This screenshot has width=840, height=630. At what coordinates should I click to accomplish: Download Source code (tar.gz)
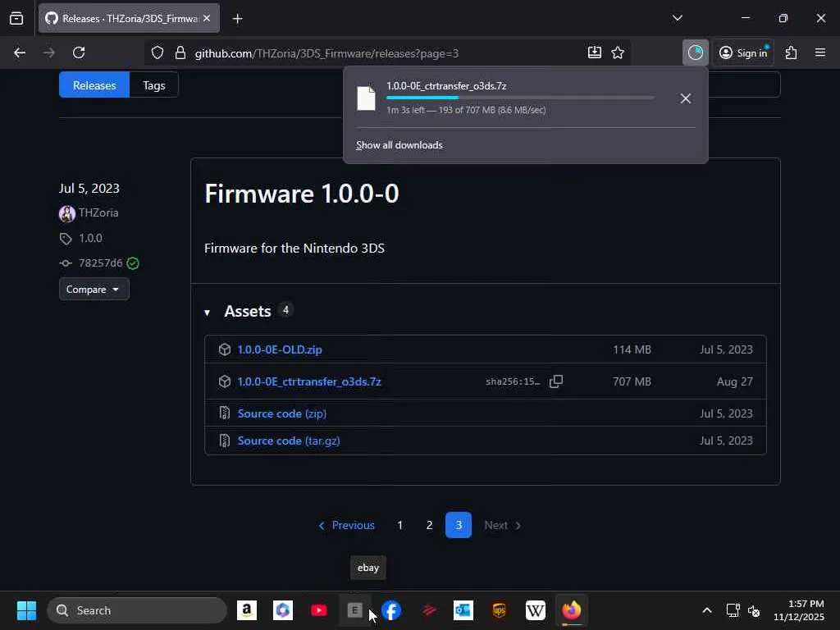pos(289,441)
